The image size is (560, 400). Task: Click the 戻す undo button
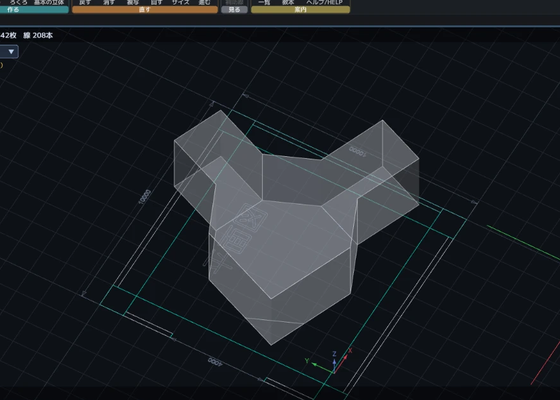85,2
